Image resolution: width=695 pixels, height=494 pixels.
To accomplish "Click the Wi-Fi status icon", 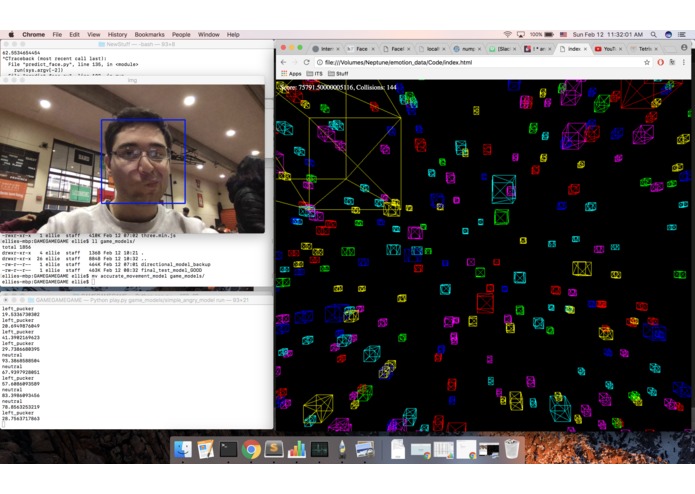I will [508, 34].
